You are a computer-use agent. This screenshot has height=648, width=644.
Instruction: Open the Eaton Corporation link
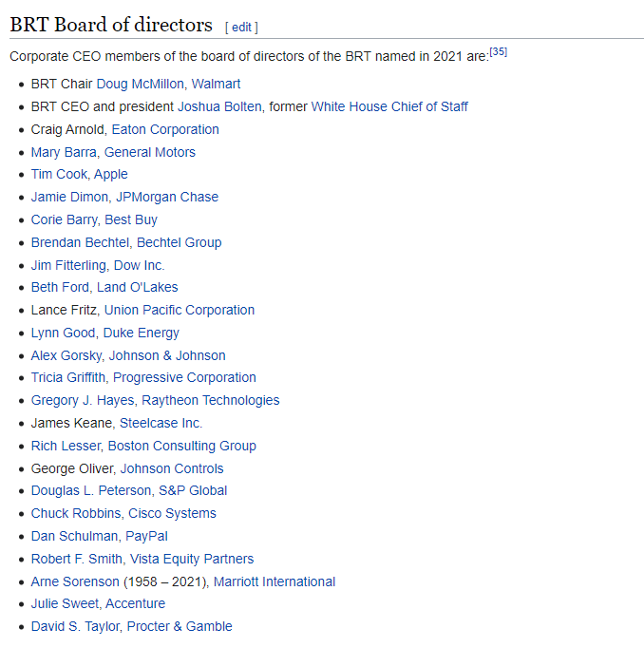165,129
